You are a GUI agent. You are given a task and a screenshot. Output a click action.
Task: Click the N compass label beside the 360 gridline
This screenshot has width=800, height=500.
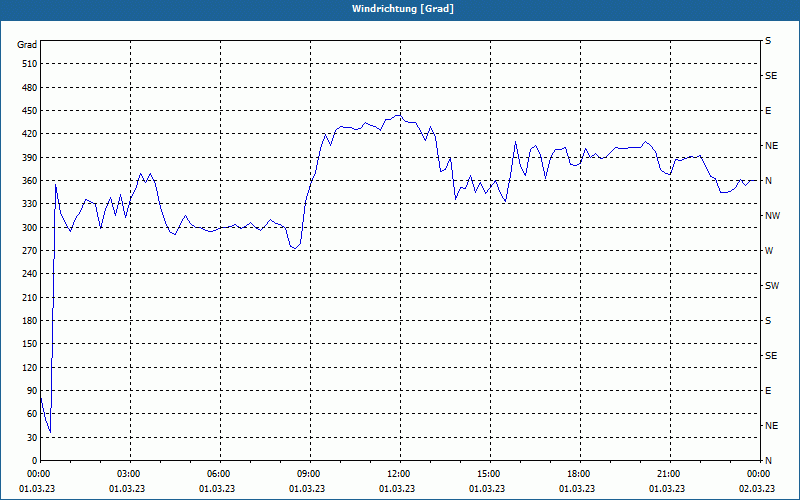pyautogui.click(x=768, y=181)
